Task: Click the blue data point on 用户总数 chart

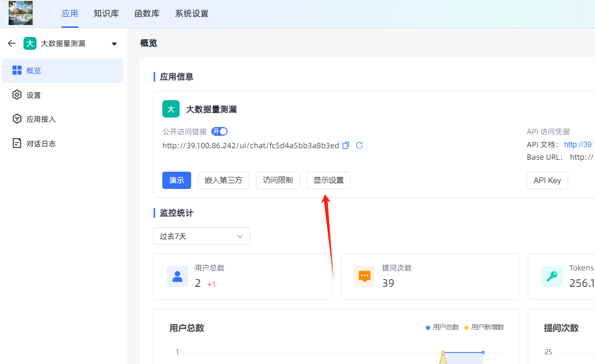Action: [x=483, y=352]
